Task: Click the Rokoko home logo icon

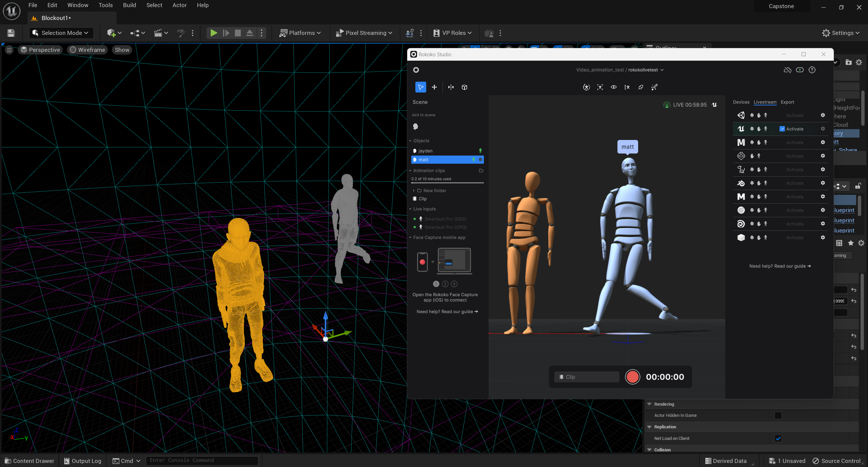Action: click(x=416, y=70)
